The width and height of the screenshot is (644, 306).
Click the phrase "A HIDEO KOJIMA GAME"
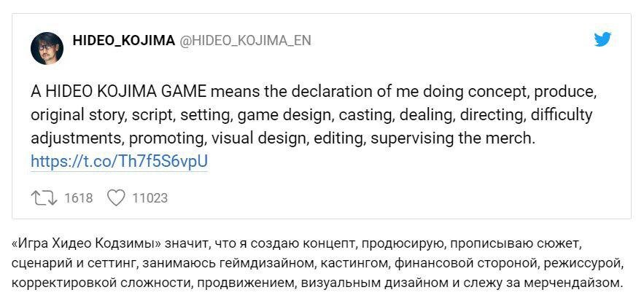pos(118,92)
